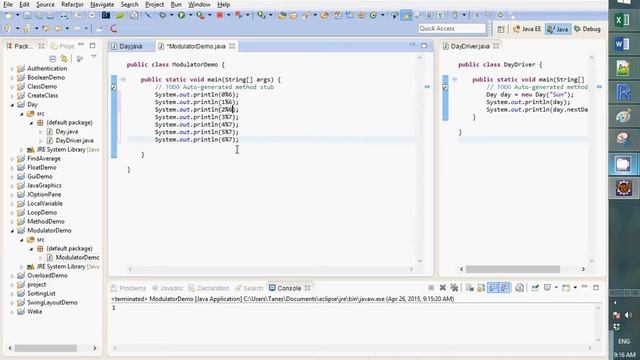This screenshot has height=360, width=640.
Task: Toggle the task marker on DayDriver TODO line
Action: click(445, 87)
